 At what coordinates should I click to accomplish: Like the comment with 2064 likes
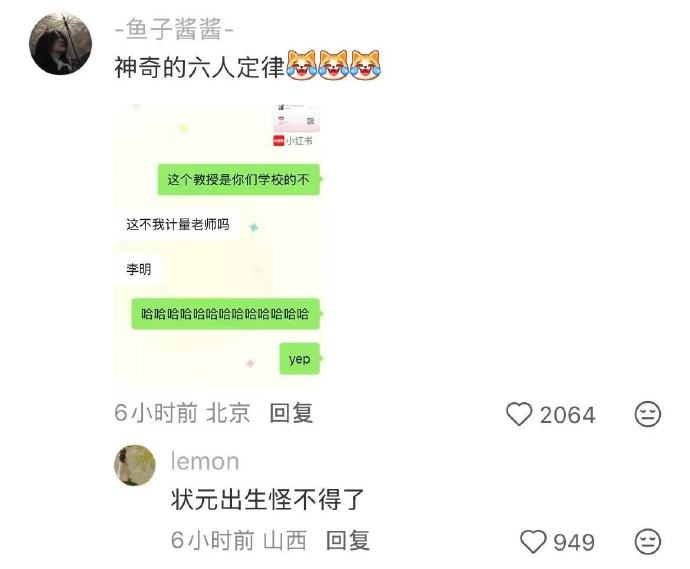click(x=519, y=414)
